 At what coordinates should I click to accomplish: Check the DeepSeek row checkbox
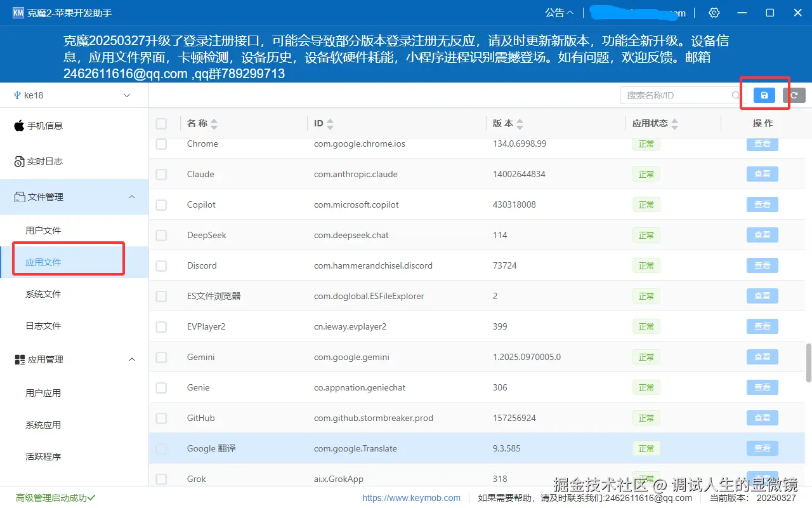tap(161, 236)
